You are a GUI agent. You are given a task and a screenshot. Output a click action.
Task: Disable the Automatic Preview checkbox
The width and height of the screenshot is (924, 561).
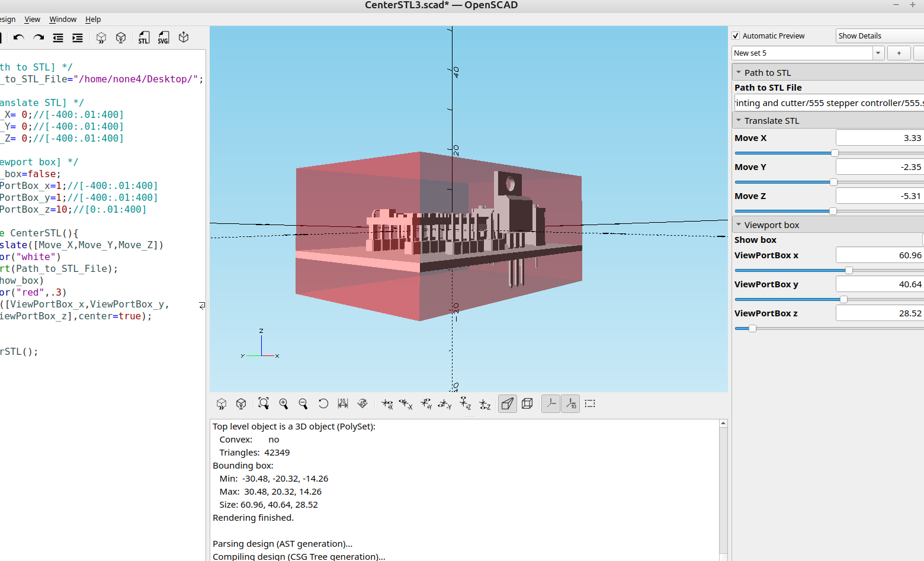[x=735, y=36]
